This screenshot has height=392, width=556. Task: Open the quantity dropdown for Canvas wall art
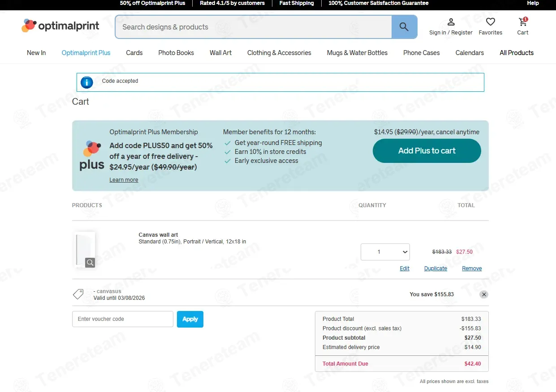click(385, 252)
